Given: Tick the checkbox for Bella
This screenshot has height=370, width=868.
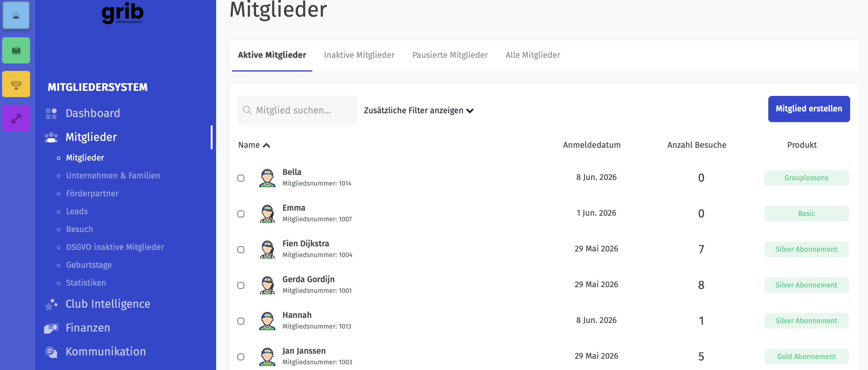Looking at the screenshot, I should 241,178.
